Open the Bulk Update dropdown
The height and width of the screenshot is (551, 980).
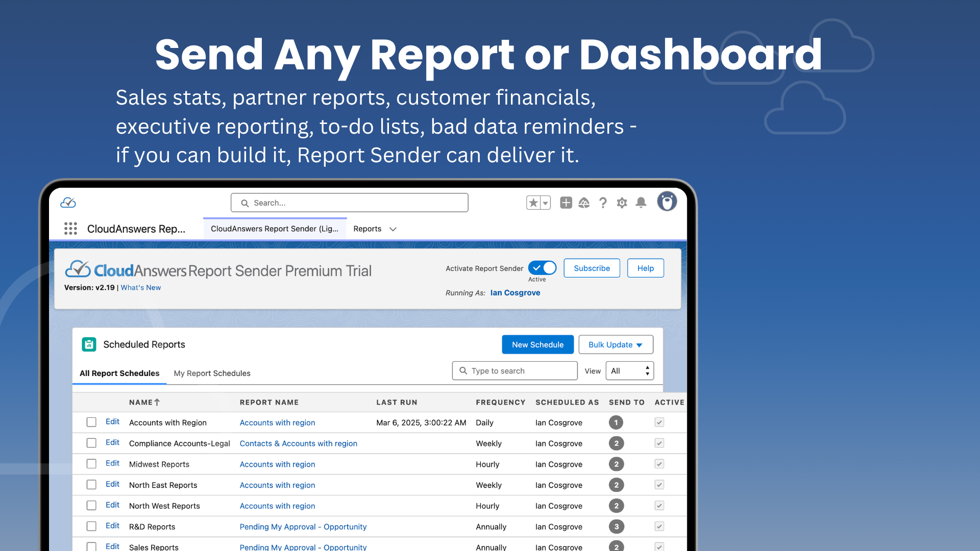pyautogui.click(x=616, y=344)
